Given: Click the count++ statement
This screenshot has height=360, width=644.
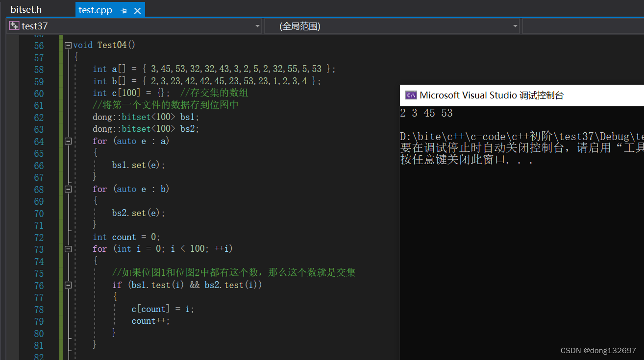Looking at the screenshot, I should [150, 321].
